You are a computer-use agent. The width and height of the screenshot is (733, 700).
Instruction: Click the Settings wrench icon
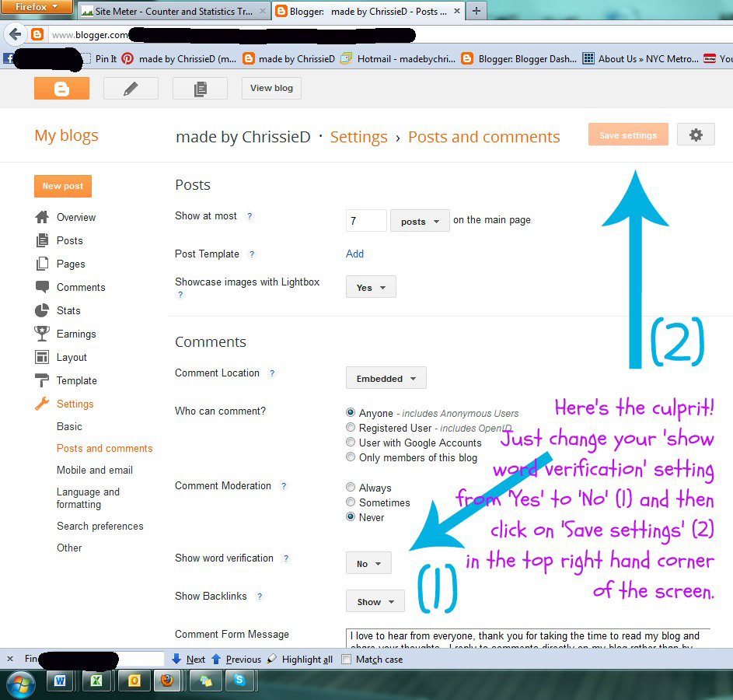point(42,404)
